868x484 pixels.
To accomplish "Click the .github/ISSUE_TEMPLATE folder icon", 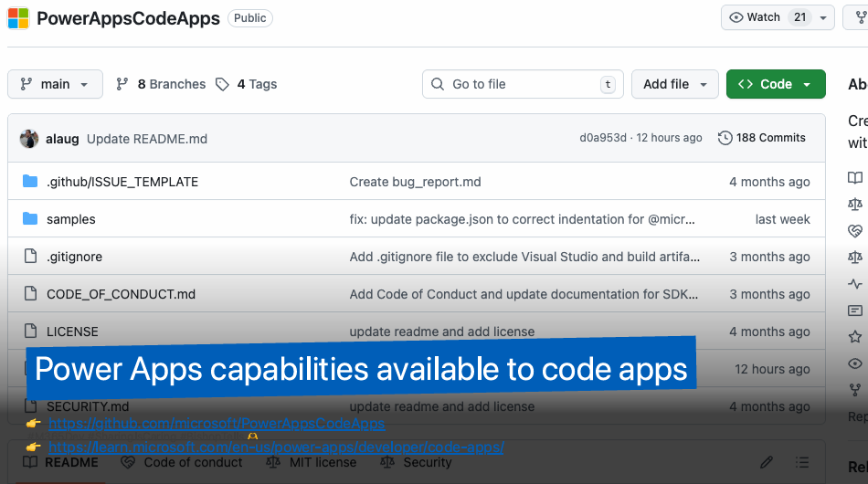I will [x=30, y=182].
